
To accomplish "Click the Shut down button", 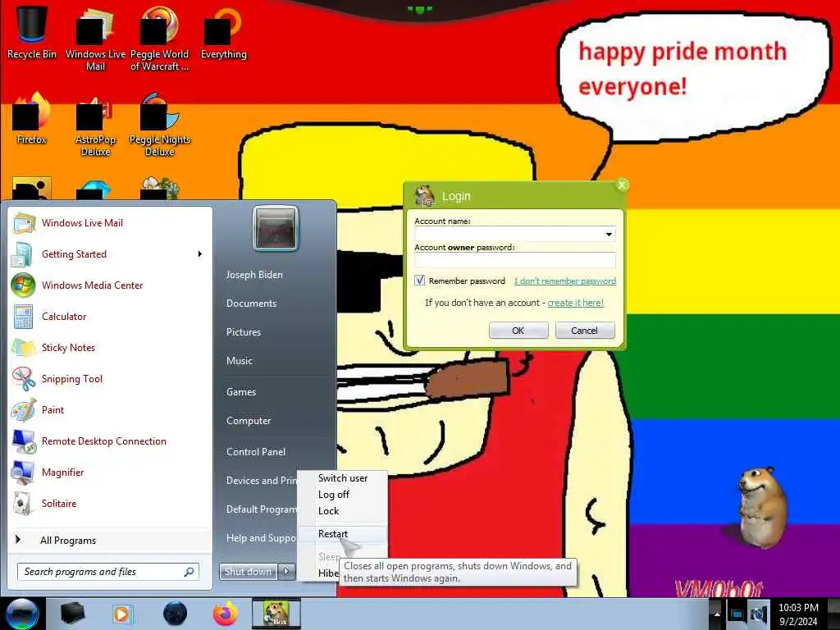I will tap(248, 572).
